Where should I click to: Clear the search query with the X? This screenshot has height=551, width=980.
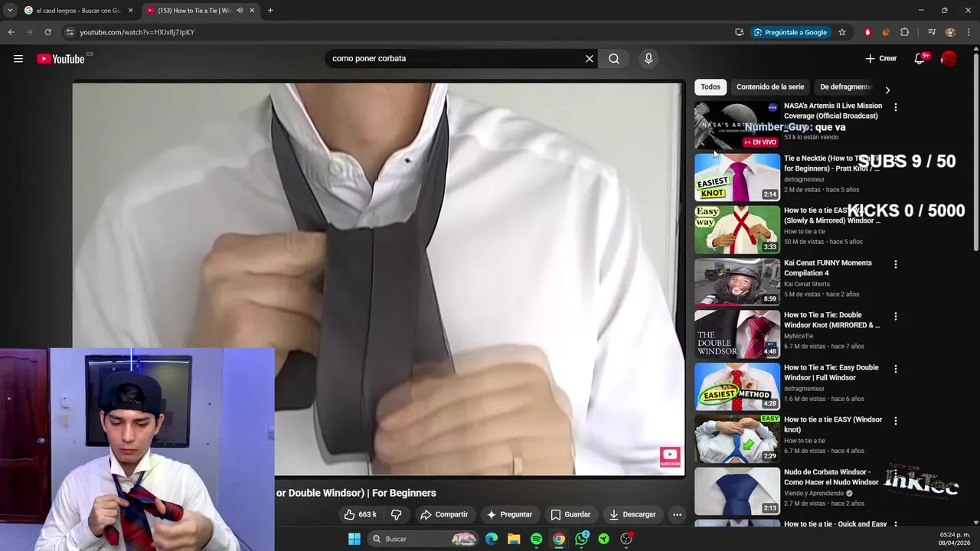coord(590,58)
